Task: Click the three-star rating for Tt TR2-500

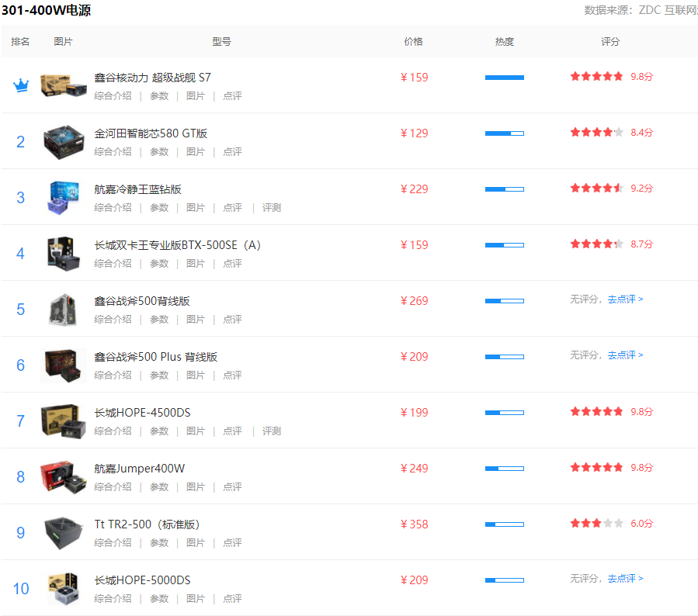Action: pos(596,524)
